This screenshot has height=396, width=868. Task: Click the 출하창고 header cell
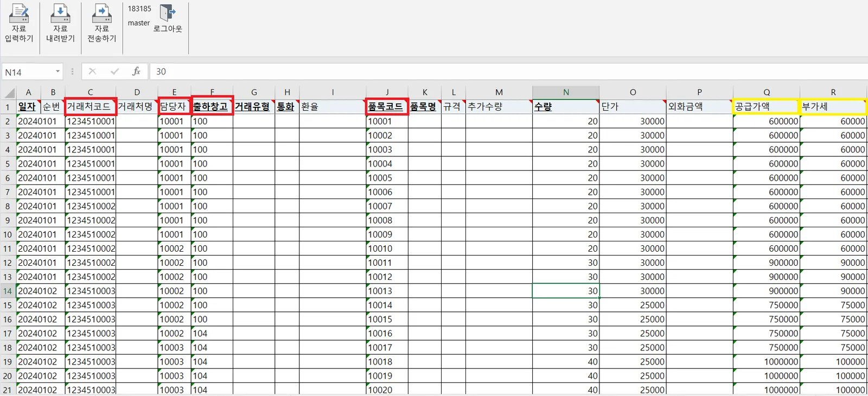pos(212,106)
